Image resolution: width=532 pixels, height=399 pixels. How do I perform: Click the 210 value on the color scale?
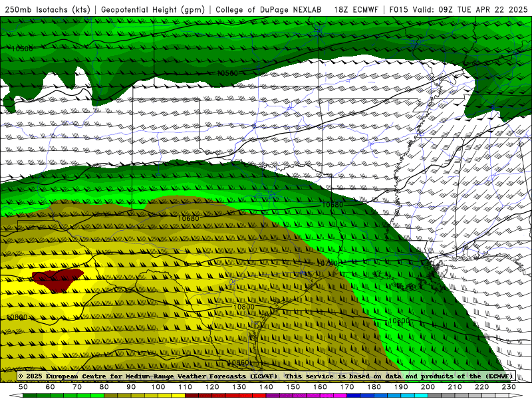[455, 387]
